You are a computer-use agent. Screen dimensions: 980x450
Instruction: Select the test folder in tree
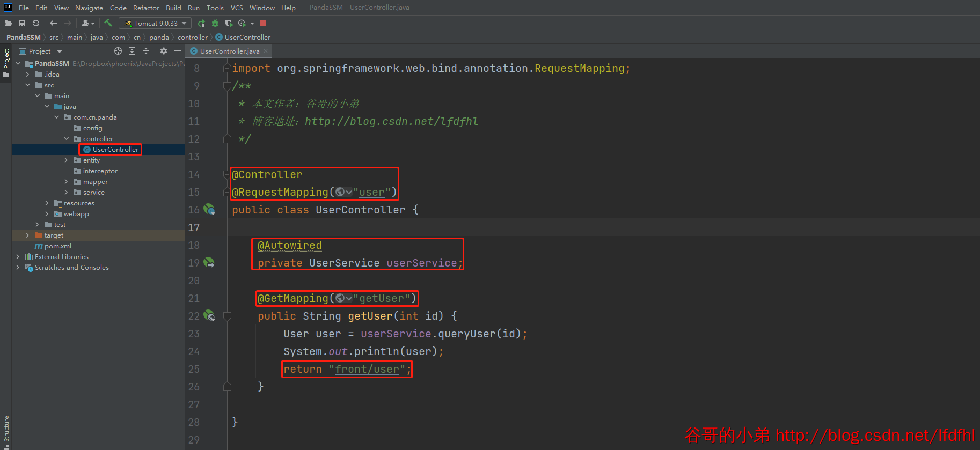[60, 224]
